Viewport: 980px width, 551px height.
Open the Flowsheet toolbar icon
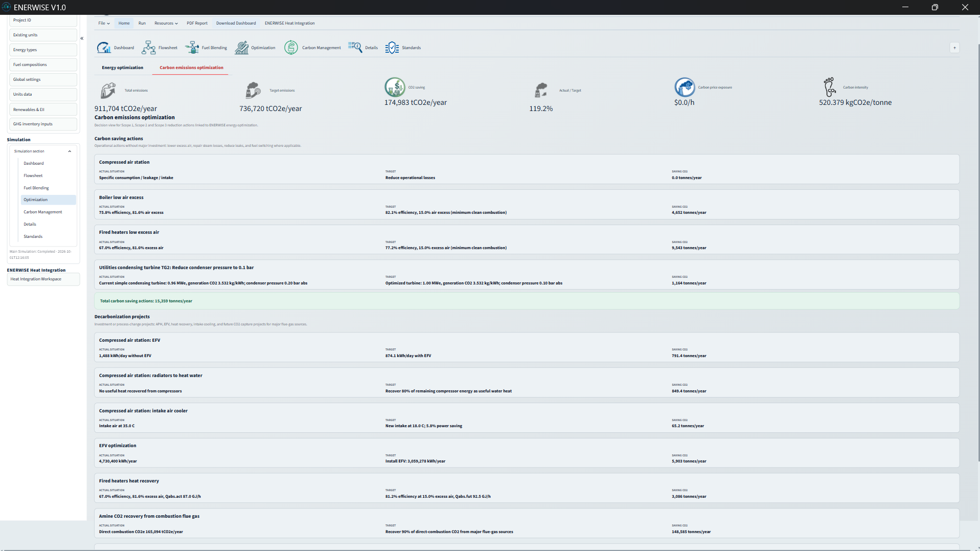[x=148, y=48]
